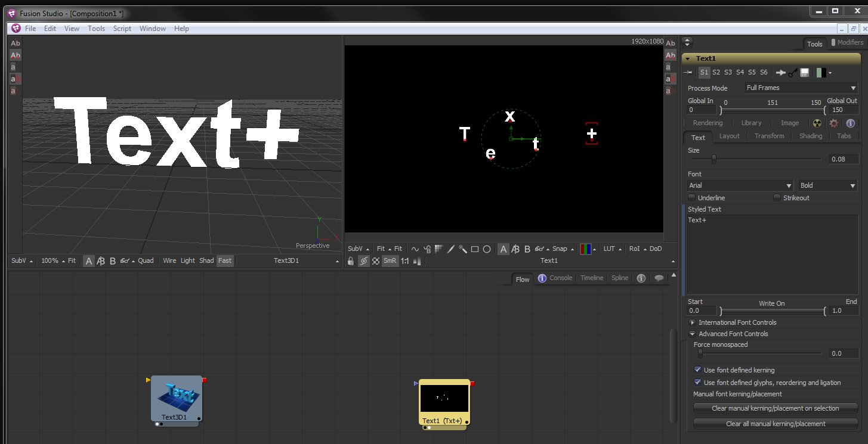Screen dimensions: 868x444
Task: Click the RGB color channel swatch
Action: 586,249
